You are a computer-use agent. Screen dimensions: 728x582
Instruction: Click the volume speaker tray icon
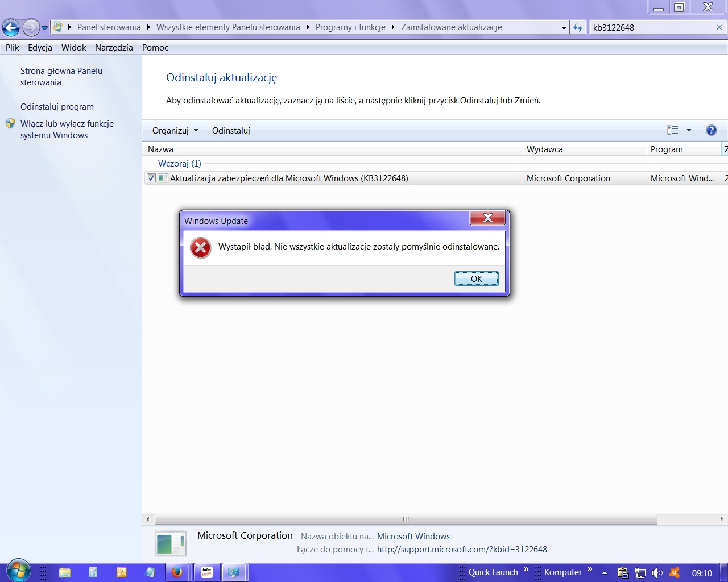(657, 572)
